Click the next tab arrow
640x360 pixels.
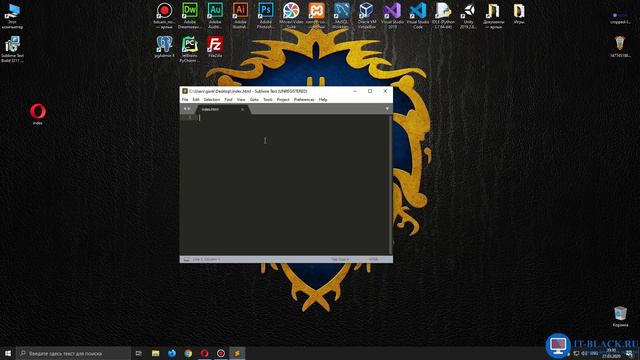189,109
